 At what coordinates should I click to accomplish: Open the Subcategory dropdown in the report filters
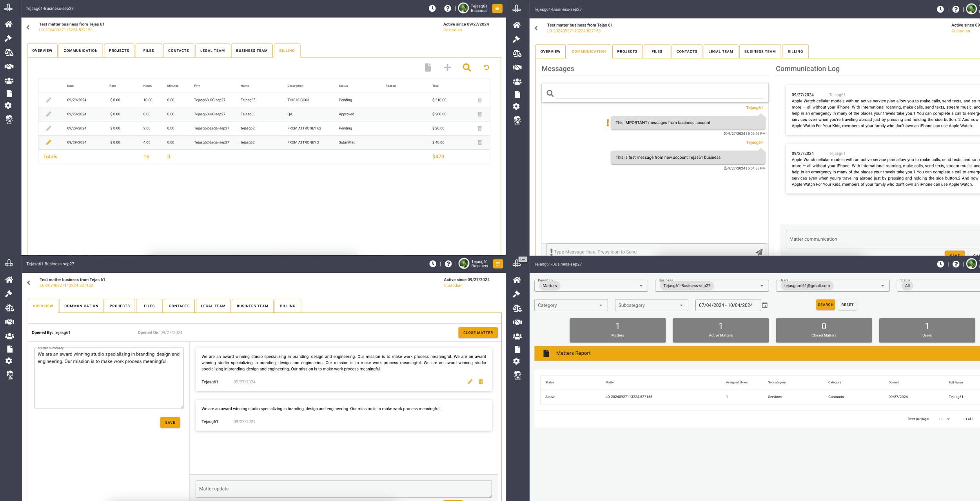[x=651, y=305]
